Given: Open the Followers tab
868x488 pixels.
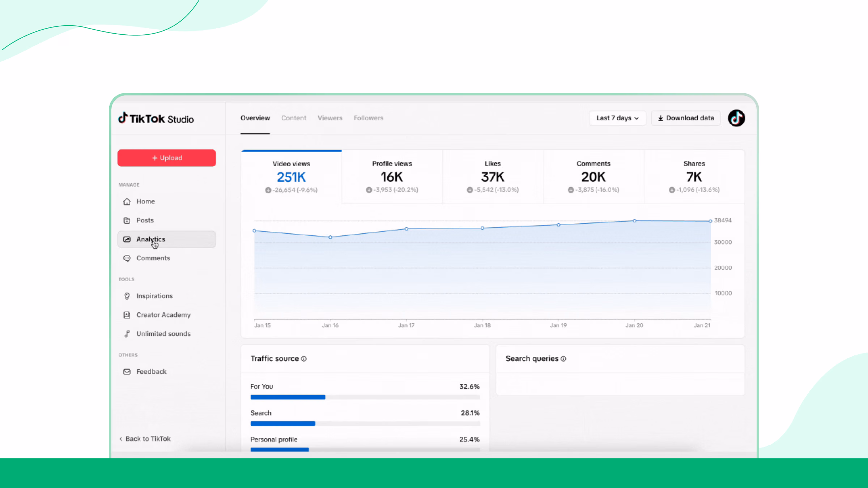Looking at the screenshot, I should 369,118.
